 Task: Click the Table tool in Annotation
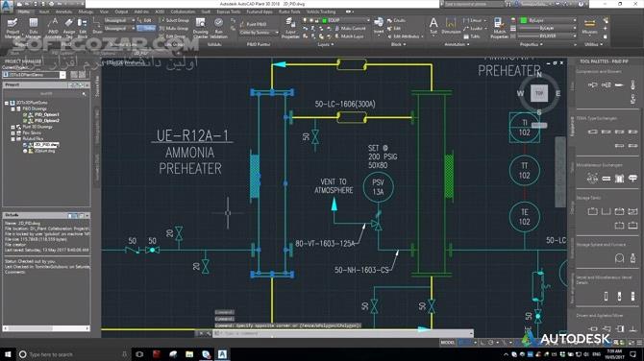(x=472, y=36)
